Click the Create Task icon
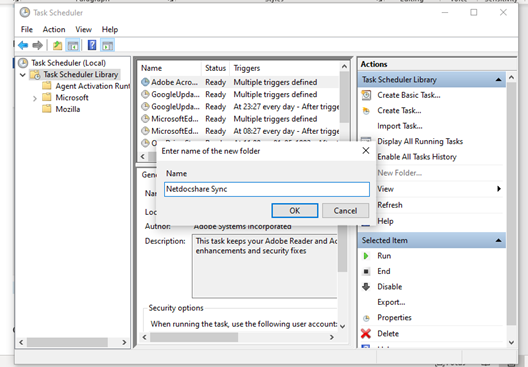 tap(366, 111)
